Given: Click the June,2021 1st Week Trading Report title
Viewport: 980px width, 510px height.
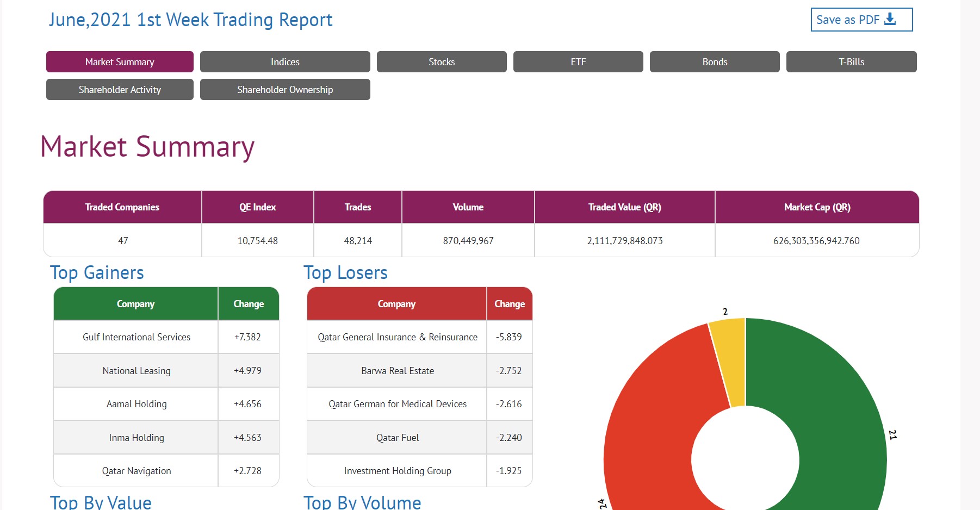Looking at the screenshot, I should tap(190, 20).
